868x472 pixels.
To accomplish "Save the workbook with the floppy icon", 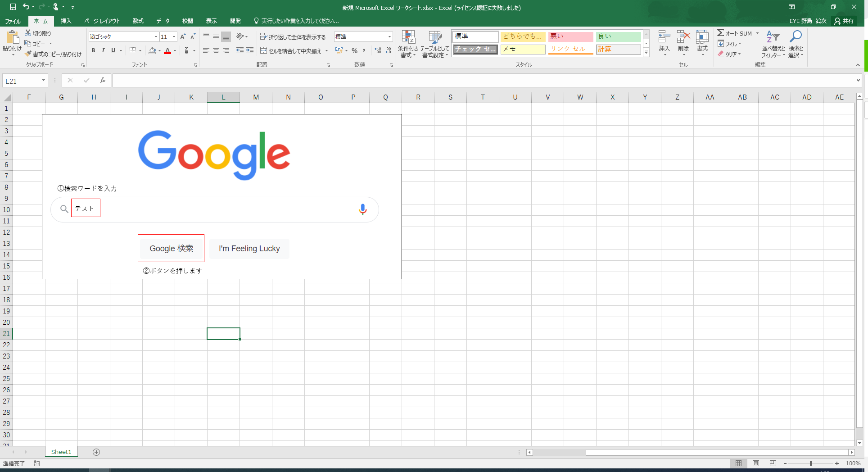I will coord(13,7).
